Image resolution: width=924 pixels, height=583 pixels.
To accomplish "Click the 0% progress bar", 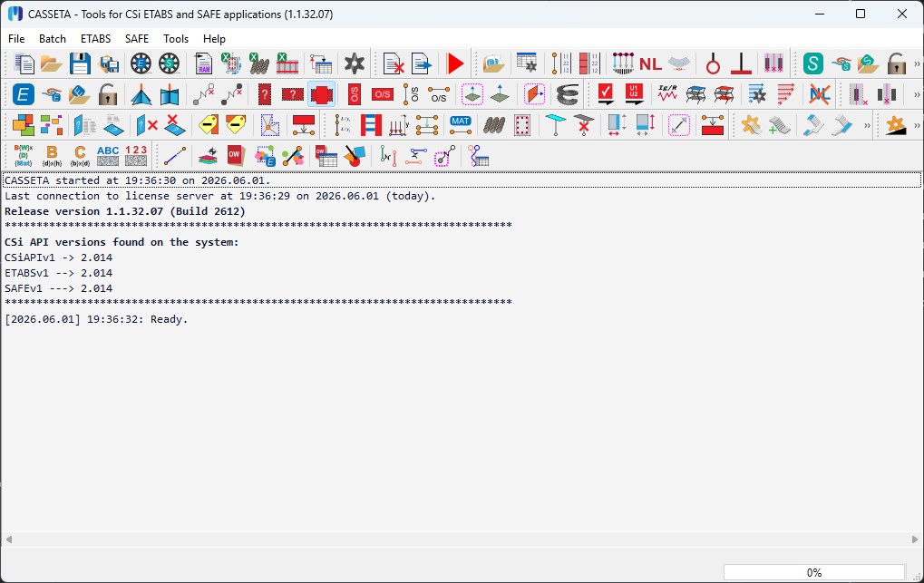I will (x=813, y=572).
